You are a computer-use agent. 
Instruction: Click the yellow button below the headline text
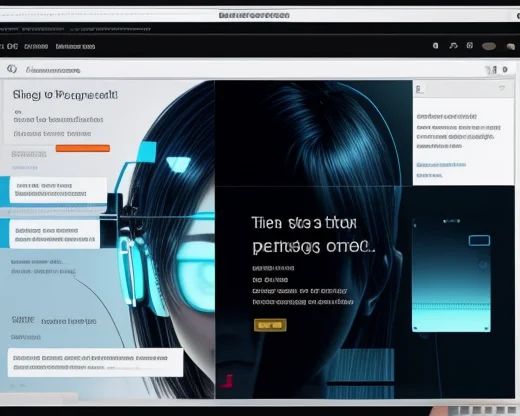pos(270,325)
